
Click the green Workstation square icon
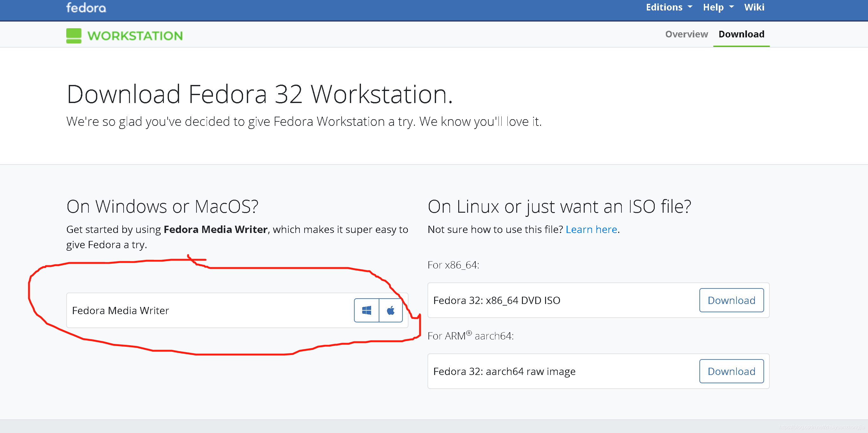click(74, 35)
